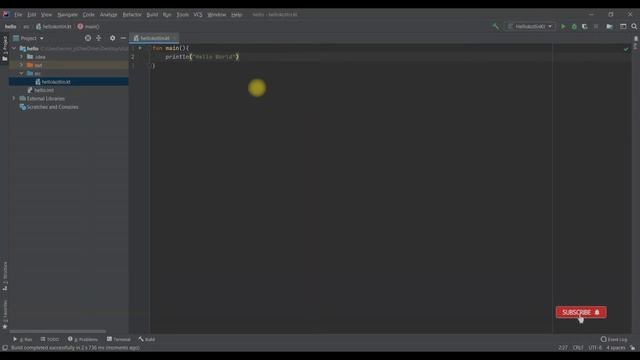
Task: Open the run configuration dropdown
Action: click(530, 27)
